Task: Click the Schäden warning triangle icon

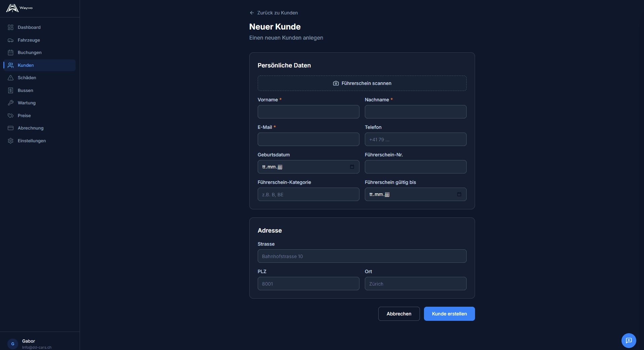Action: 11,78
